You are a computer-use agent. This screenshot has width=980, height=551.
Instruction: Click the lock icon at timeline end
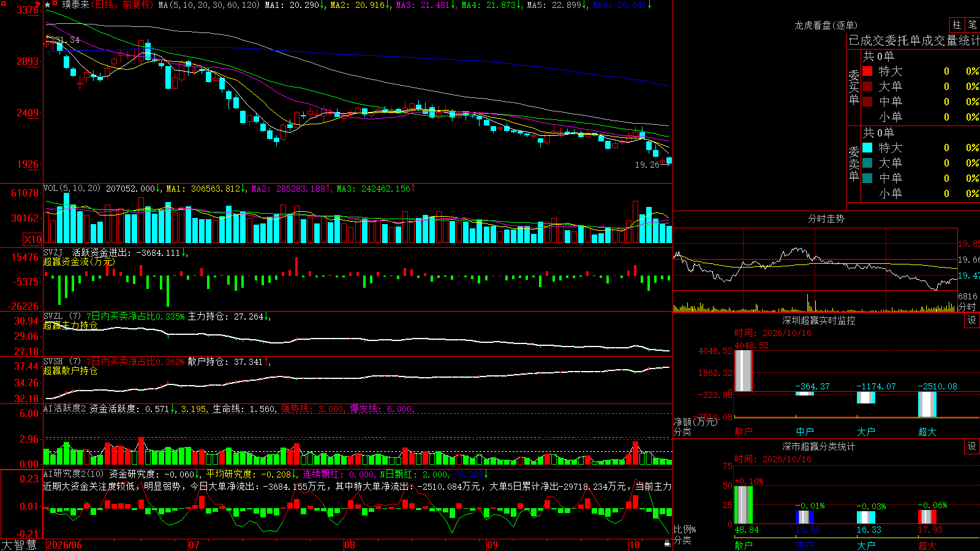tap(668, 544)
